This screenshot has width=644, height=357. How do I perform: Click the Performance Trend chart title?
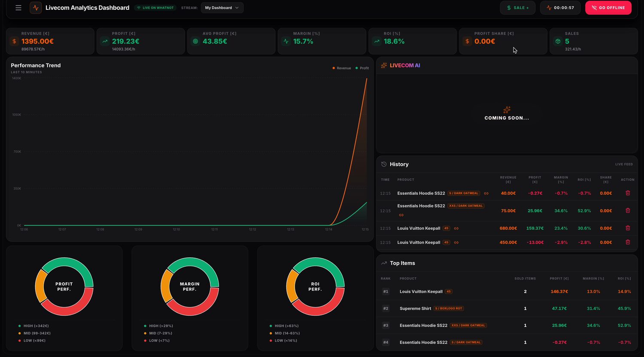36,65
